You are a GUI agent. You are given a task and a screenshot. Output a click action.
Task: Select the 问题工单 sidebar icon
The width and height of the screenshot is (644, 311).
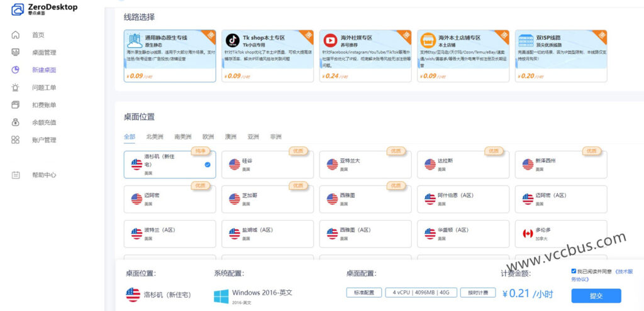click(16, 87)
